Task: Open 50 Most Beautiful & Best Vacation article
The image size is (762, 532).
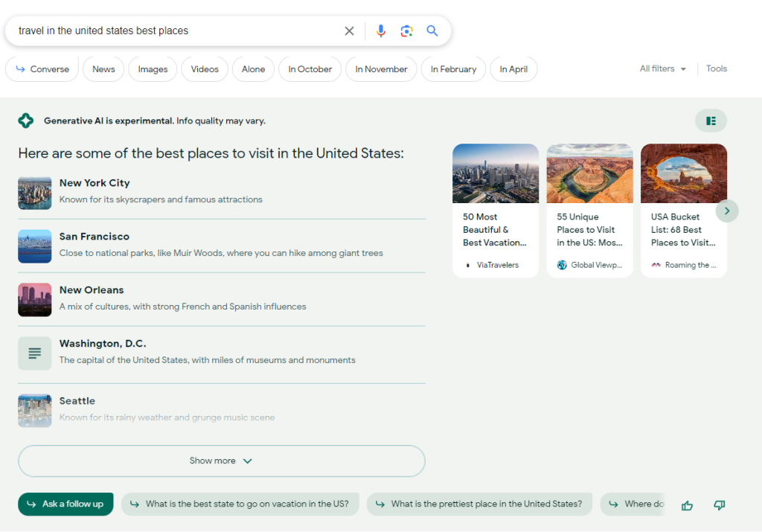Action: pyautogui.click(x=494, y=230)
